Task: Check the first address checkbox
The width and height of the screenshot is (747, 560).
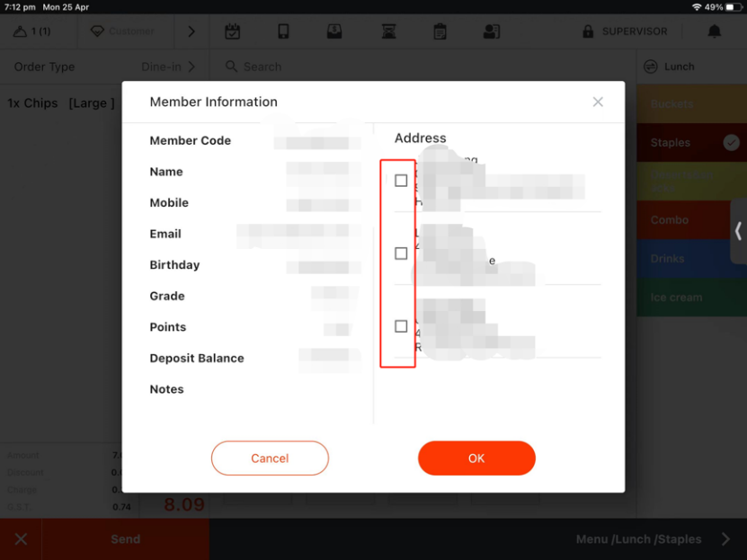Action: click(x=401, y=181)
